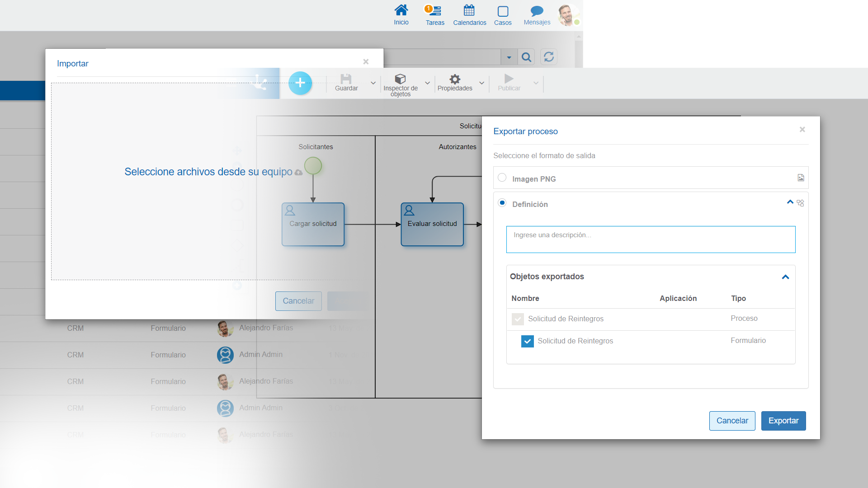The height and width of the screenshot is (488, 868).
Task: Click the Proceso type cell
Action: click(744, 319)
